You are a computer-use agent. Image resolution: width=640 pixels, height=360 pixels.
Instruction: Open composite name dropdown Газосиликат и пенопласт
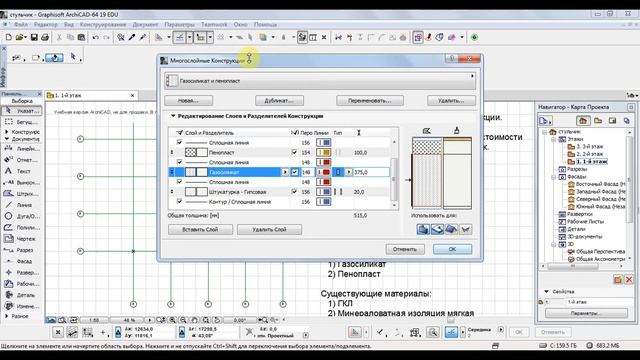click(320, 81)
